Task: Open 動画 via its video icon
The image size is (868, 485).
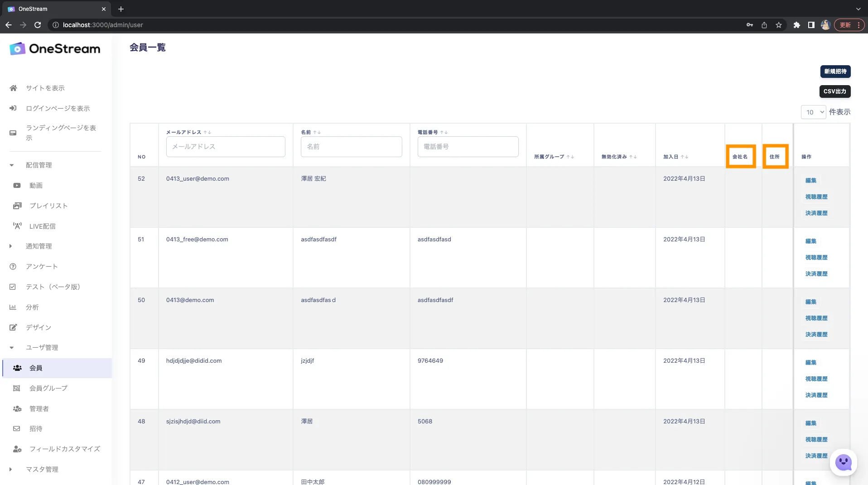Action: point(17,185)
